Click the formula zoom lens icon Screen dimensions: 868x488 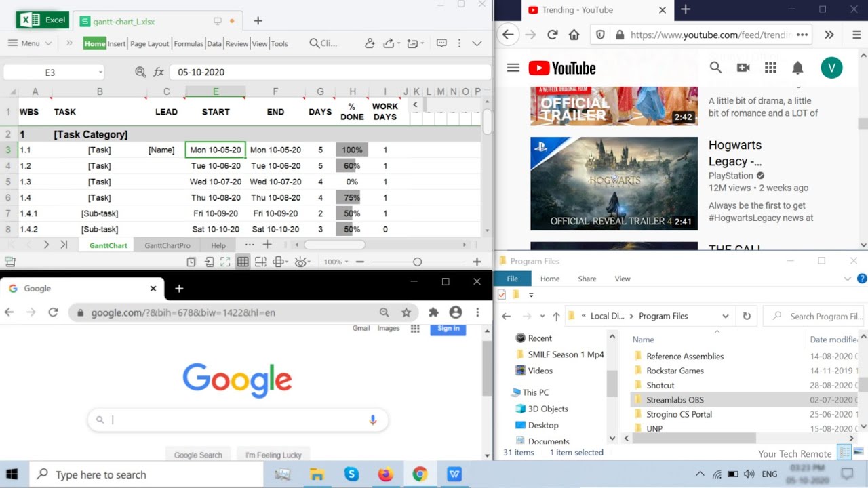[x=140, y=72]
